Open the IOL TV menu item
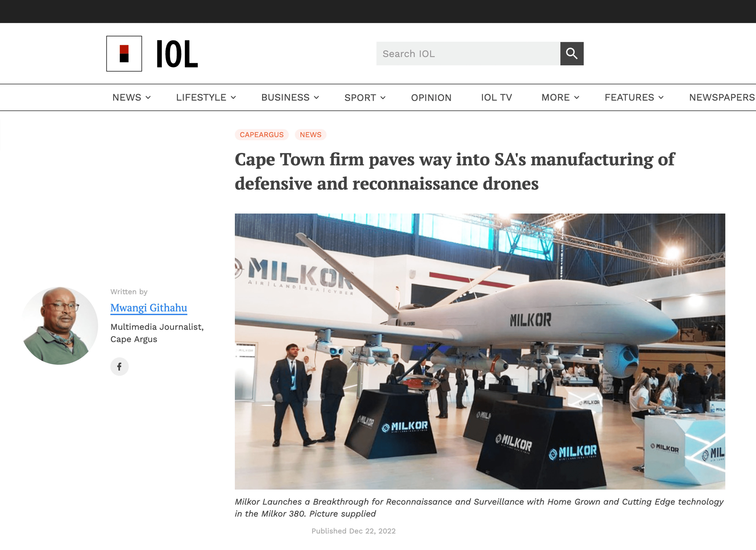 tap(496, 97)
